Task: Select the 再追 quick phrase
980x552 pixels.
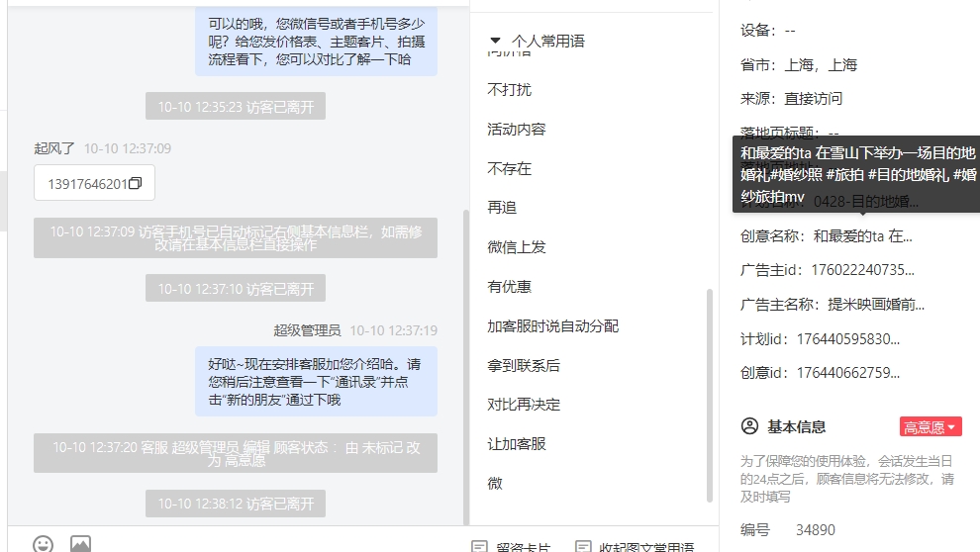Action: (502, 208)
